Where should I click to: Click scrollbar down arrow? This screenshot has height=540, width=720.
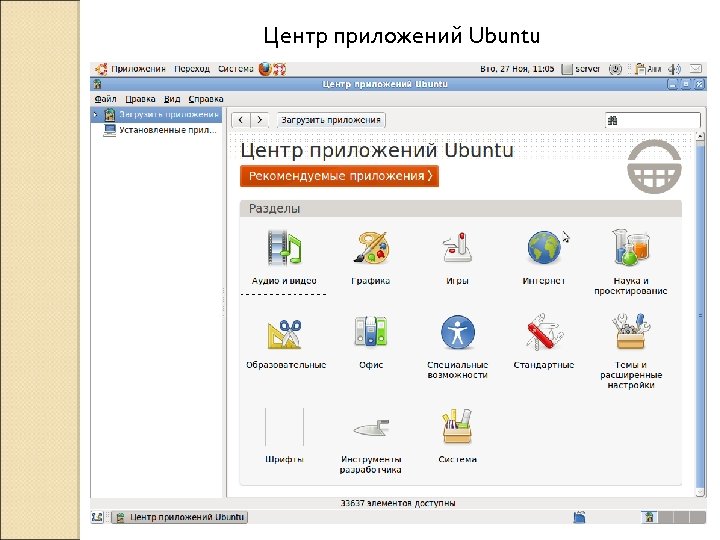tap(700, 493)
